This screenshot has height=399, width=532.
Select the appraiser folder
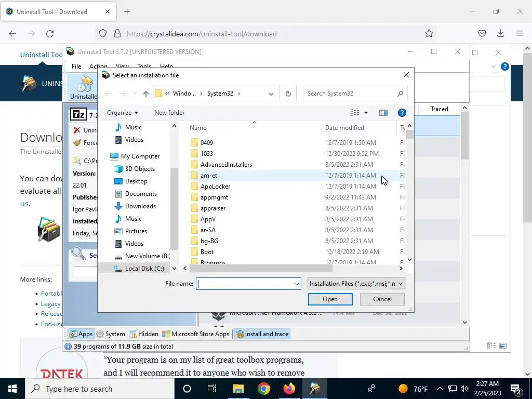(212, 208)
